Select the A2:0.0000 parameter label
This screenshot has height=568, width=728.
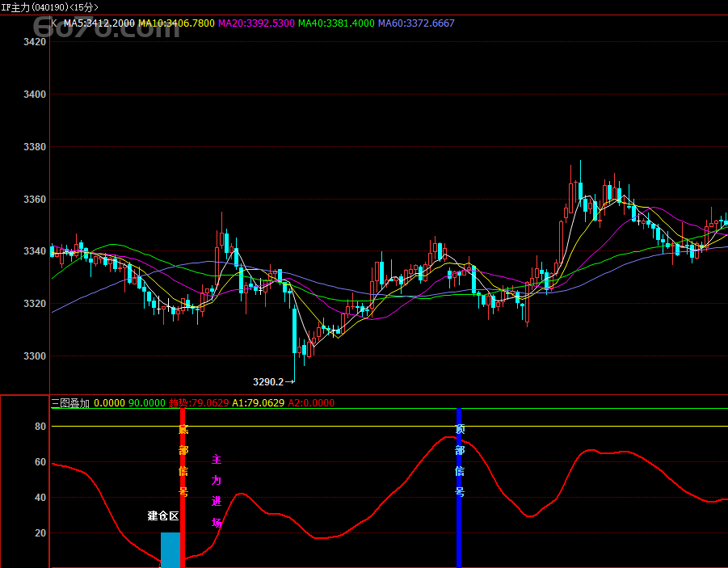coord(311,402)
